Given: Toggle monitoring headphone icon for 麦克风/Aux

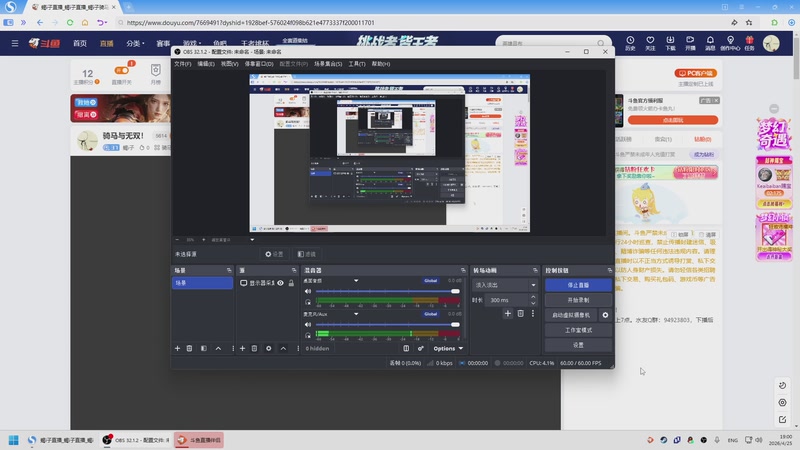Looking at the screenshot, I should (308, 335).
